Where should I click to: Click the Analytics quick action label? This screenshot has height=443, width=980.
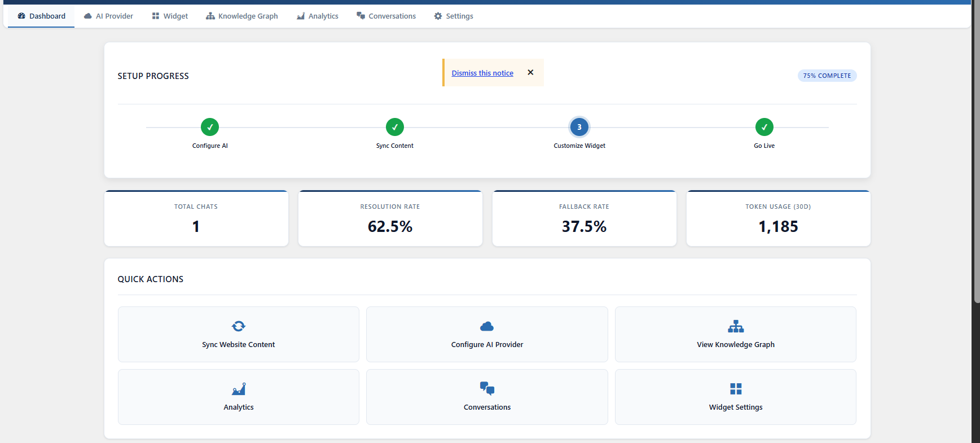239,407
